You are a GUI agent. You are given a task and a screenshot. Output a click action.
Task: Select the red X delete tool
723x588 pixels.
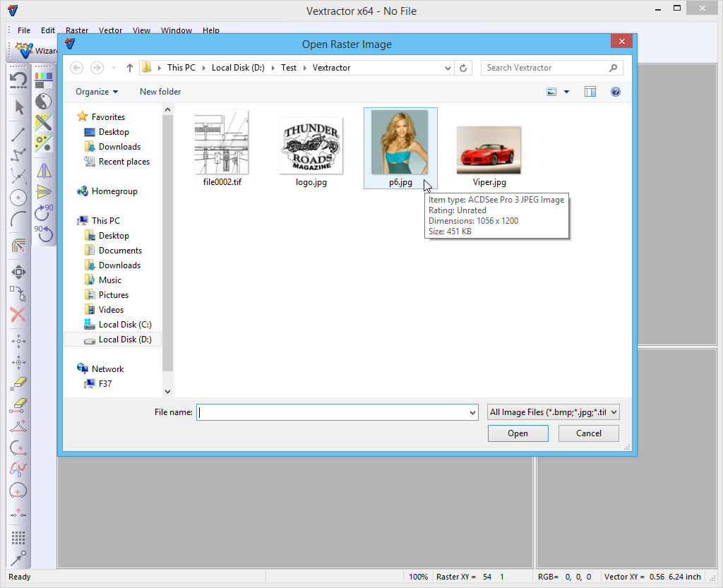pyautogui.click(x=18, y=315)
